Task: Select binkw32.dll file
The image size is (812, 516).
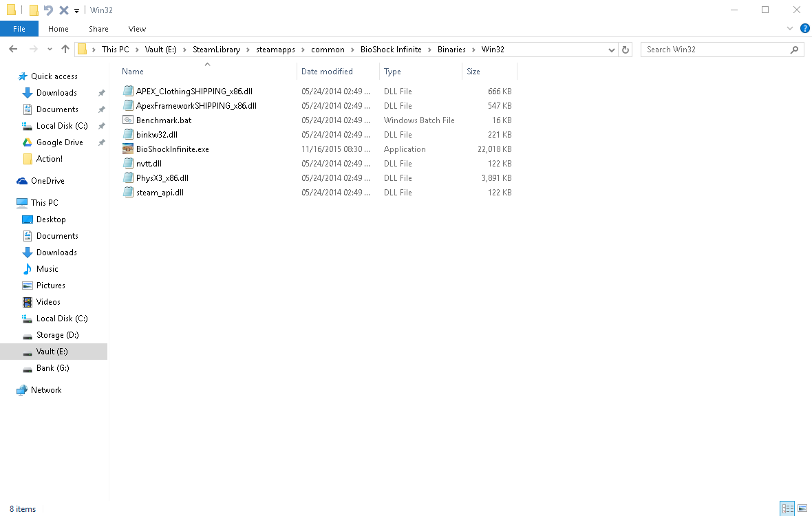Action: pyautogui.click(x=156, y=135)
